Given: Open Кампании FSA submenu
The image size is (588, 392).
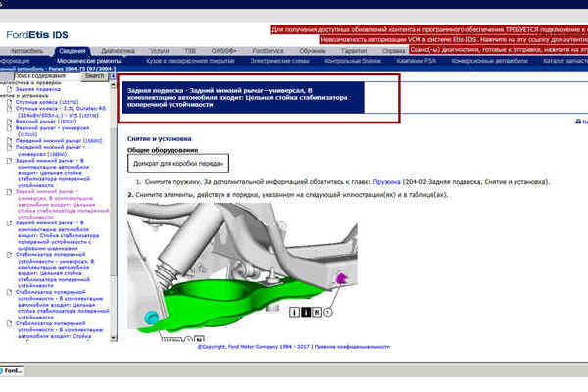Looking at the screenshot, I should pos(416,61).
